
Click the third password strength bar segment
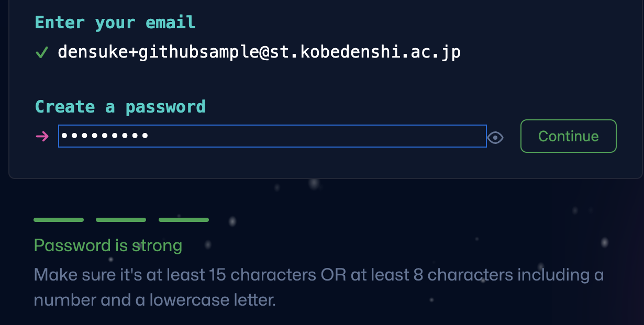184,220
